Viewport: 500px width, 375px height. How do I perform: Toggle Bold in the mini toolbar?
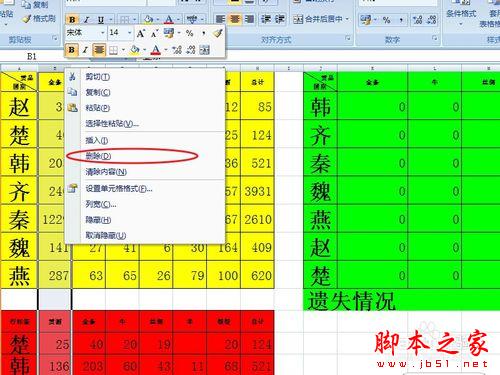click(x=71, y=50)
